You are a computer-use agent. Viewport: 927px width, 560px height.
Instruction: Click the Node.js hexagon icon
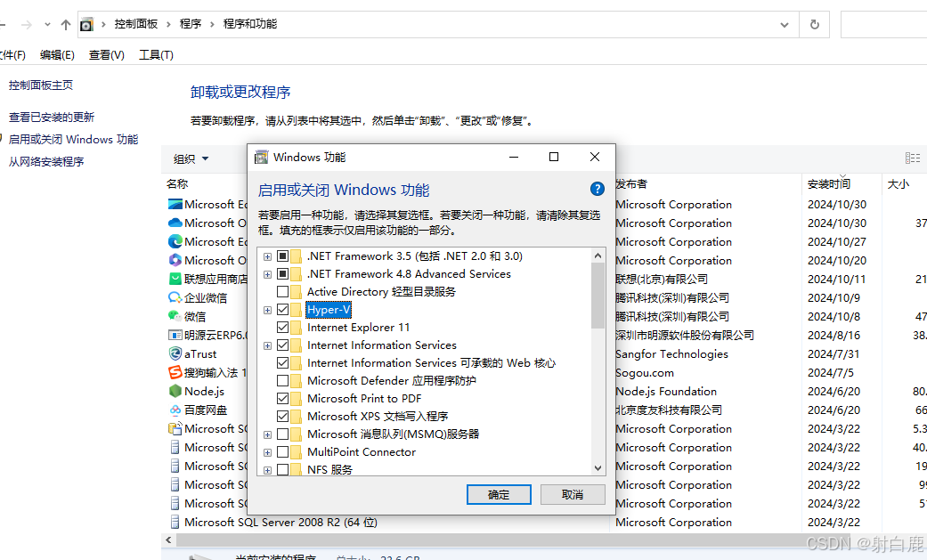pos(175,391)
